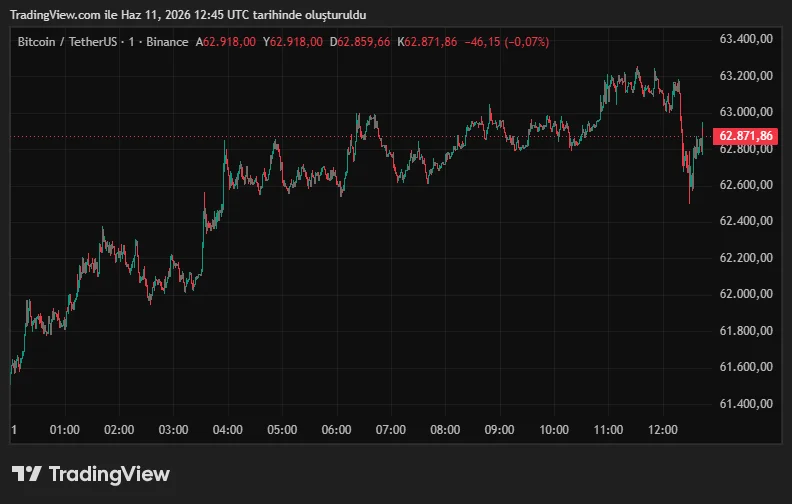
Task: Click the 63.200,00 price axis label
Action: (746, 76)
